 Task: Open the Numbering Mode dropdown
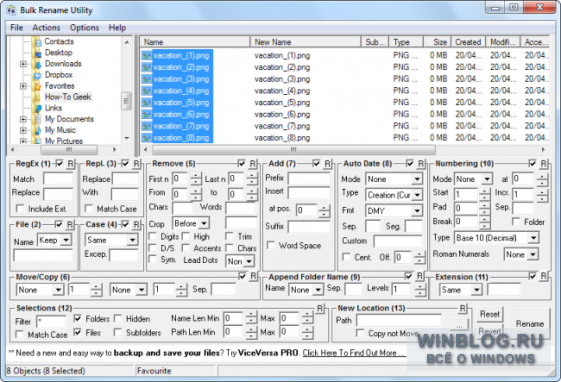pyautogui.click(x=487, y=179)
